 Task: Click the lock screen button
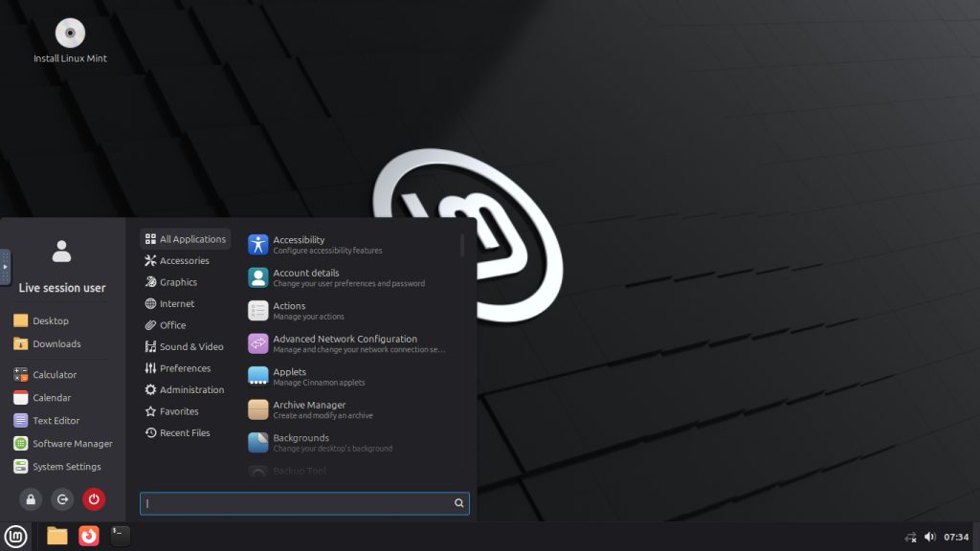point(31,499)
